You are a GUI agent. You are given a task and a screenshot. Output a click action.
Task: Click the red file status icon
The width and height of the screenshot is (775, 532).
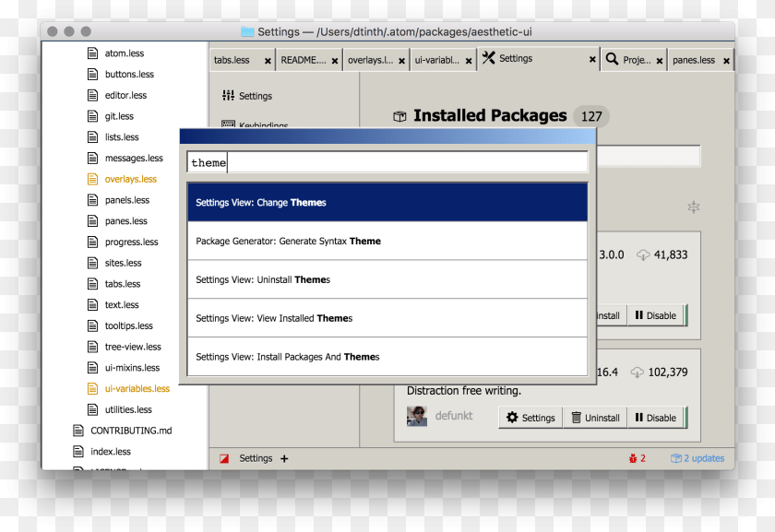[x=224, y=459]
